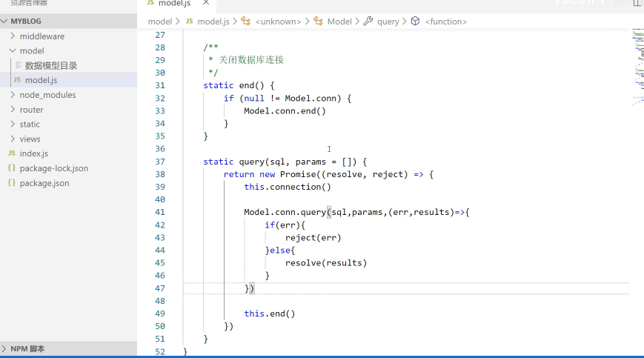Click 'this.end()' on line 49
The image size is (644, 358).
click(270, 314)
